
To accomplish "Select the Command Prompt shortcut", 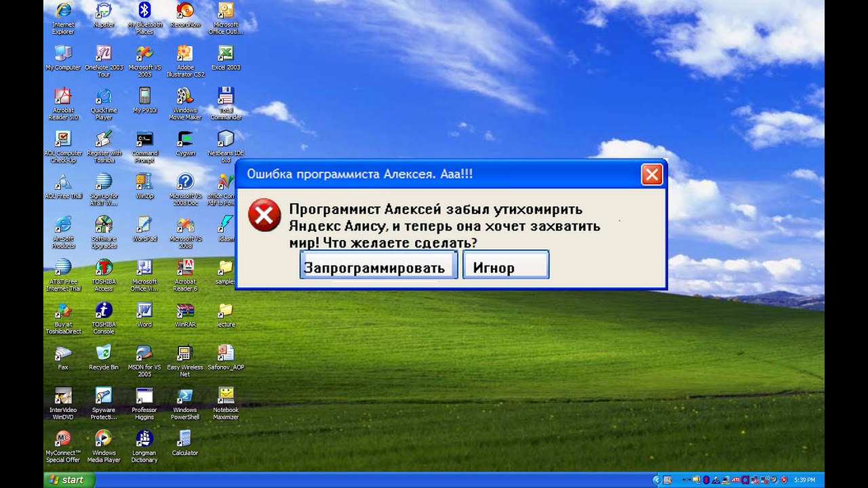I will point(144,146).
